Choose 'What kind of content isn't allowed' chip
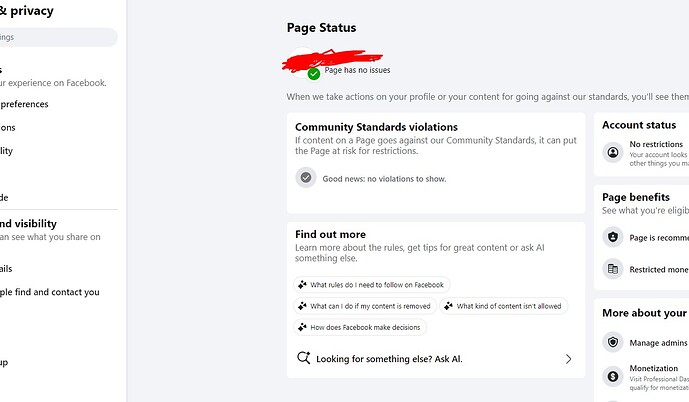 504,306
